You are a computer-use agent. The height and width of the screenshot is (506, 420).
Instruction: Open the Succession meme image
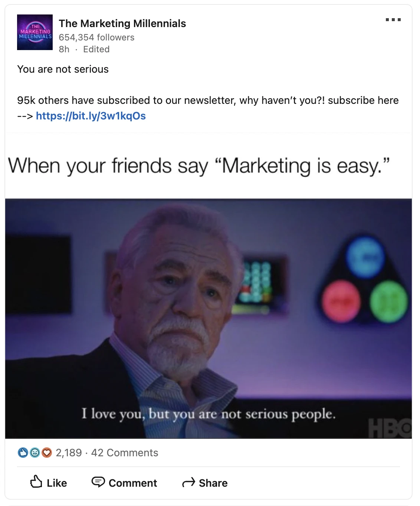209,319
